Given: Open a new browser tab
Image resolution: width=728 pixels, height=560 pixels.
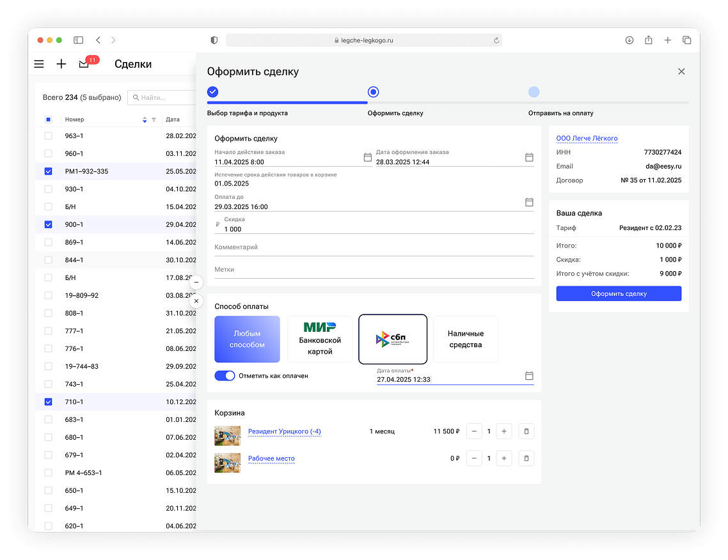Looking at the screenshot, I should pos(668,40).
